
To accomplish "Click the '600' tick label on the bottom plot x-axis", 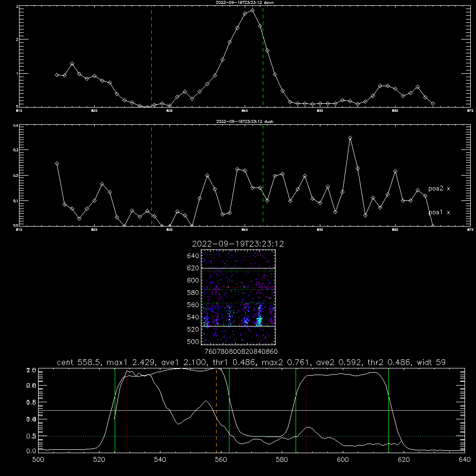I will click(x=343, y=459).
